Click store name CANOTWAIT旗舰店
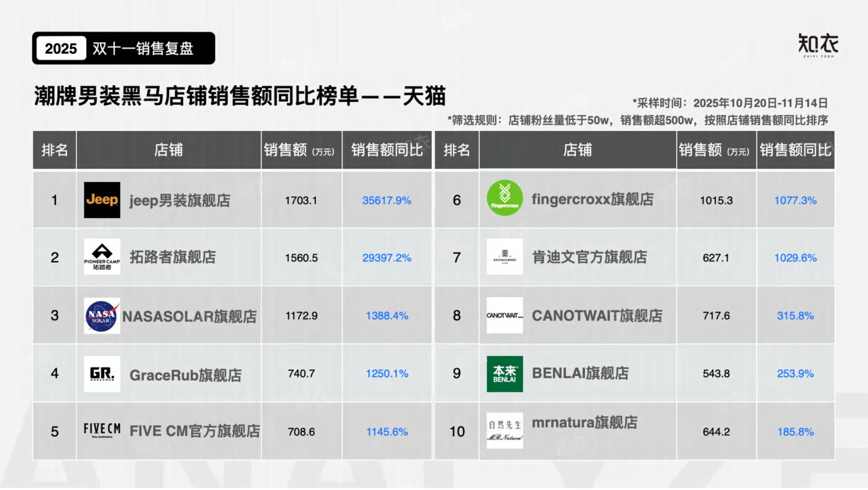Viewport: 868px width, 490px height. point(597,316)
